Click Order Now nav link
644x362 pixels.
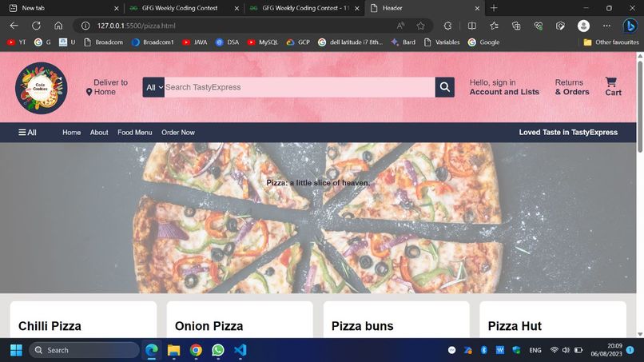[178, 133]
